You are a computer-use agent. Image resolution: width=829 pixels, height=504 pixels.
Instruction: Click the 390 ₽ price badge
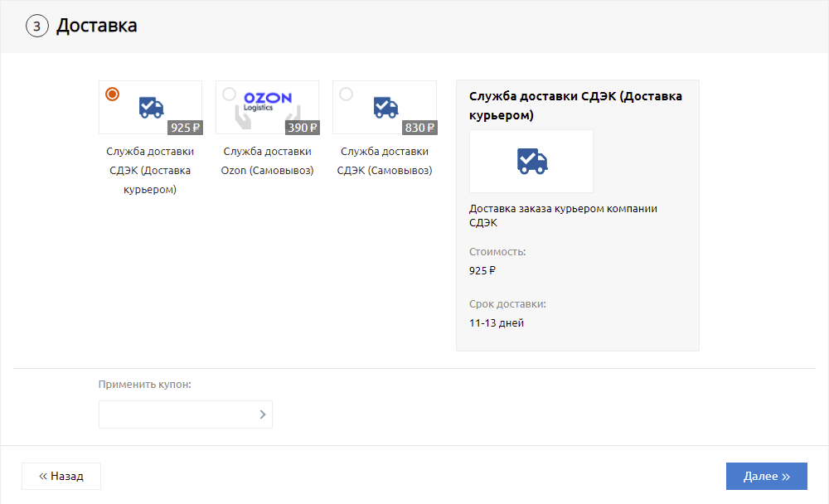click(302, 128)
